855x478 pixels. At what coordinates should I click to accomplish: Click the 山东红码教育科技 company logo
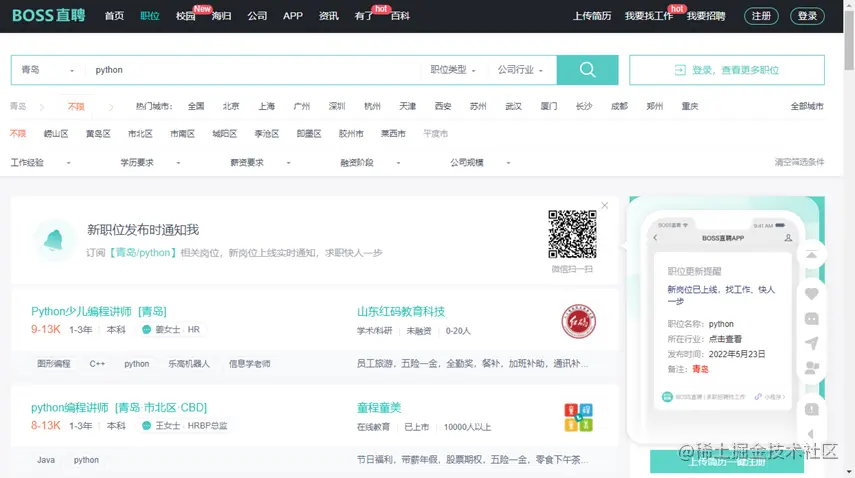click(579, 321)
